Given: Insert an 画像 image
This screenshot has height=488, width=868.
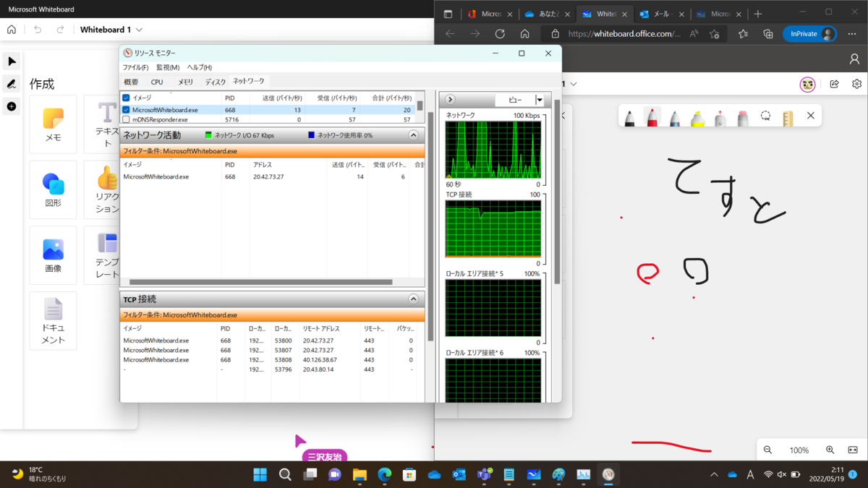Looking at the screenshot, I should [53, 255].
